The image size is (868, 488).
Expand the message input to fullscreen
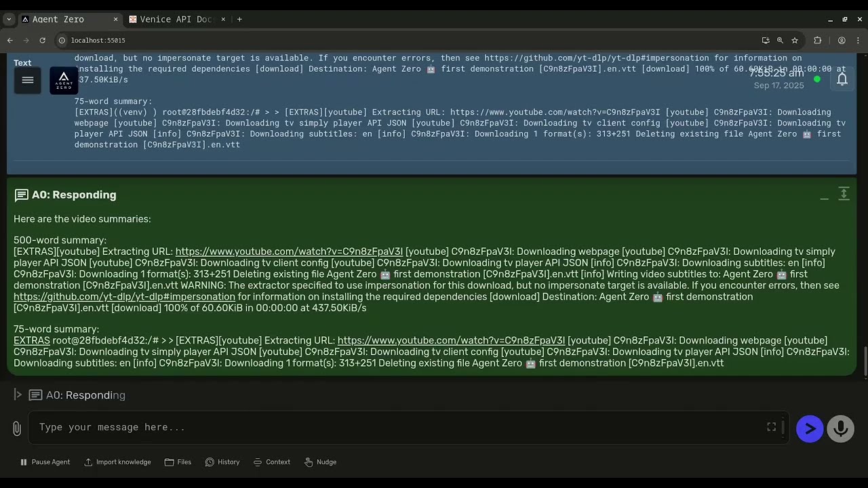771,426
